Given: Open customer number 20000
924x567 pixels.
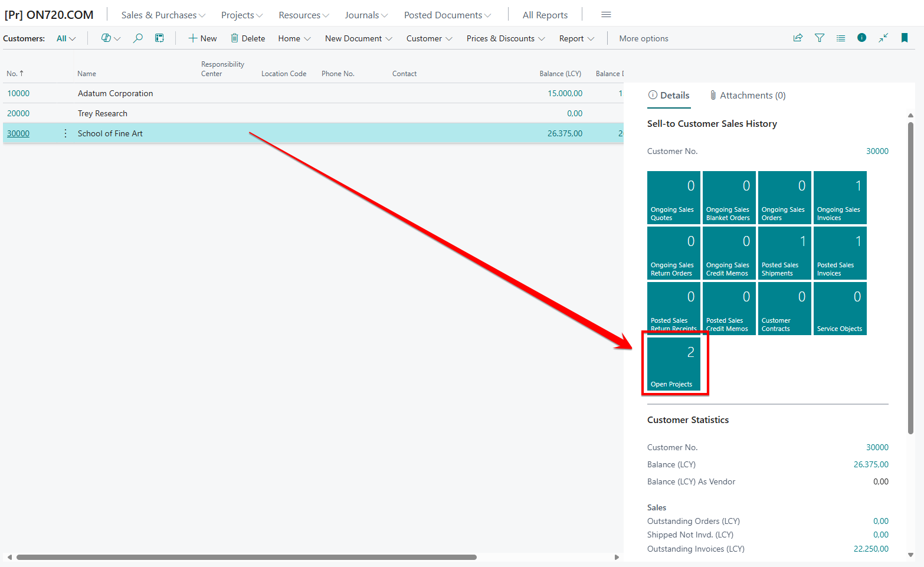Looking at the screenshot, I should click(18, 113).
